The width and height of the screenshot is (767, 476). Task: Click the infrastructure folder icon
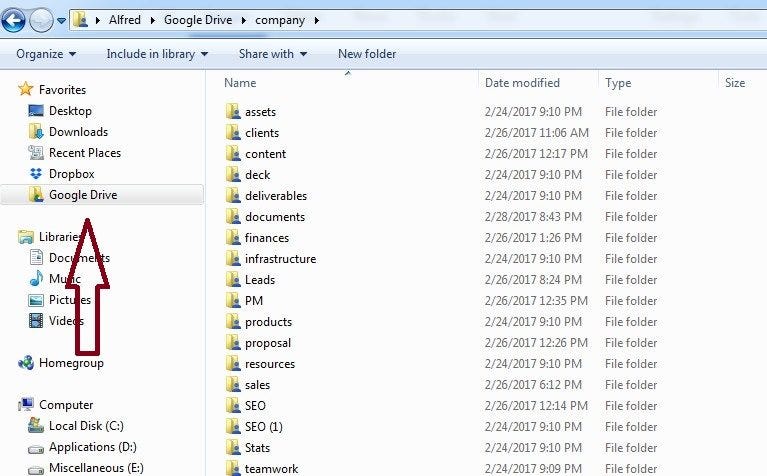[x=233, y=259]
